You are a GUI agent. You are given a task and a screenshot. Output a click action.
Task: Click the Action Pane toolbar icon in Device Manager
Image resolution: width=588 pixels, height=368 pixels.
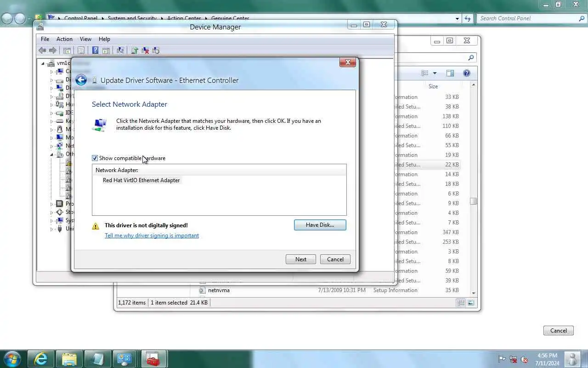point(106,51)
